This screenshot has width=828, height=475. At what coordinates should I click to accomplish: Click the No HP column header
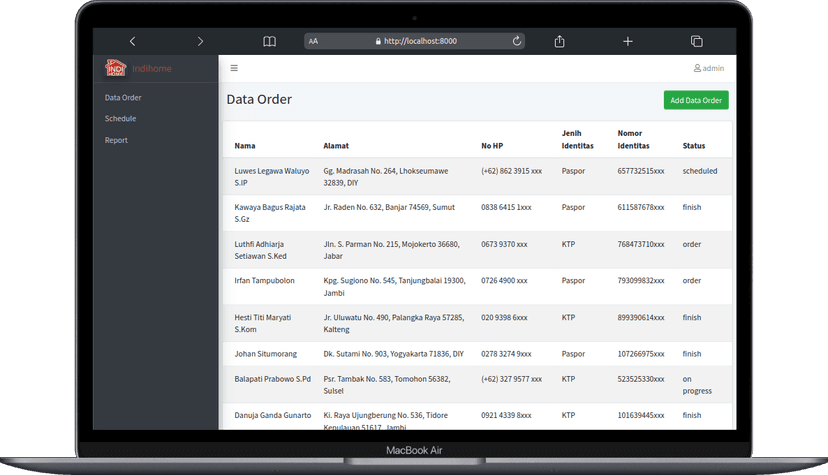[492, 146]
